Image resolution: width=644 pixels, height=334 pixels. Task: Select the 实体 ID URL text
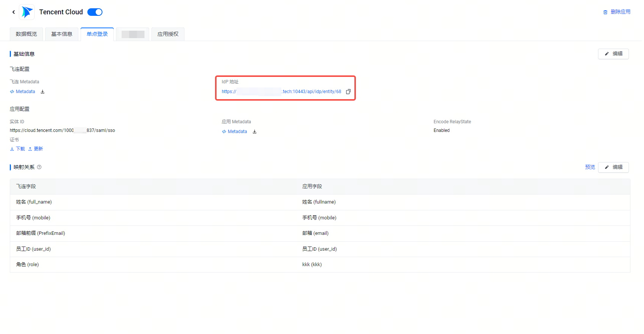point(63,130)
